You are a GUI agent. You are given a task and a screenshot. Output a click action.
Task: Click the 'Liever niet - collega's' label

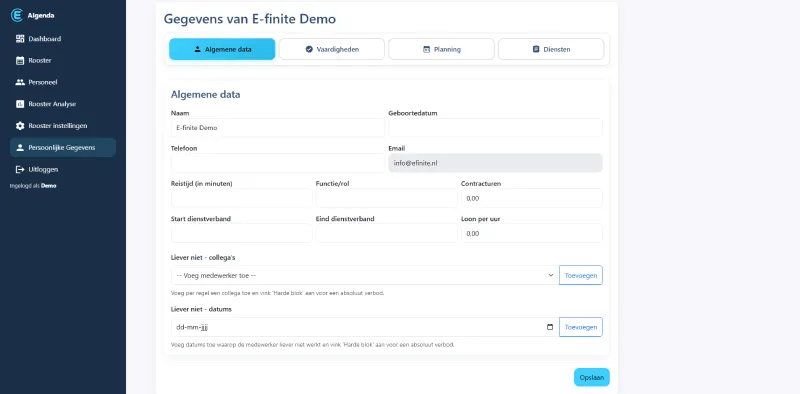pyautogui.click(x=203, y=257)
